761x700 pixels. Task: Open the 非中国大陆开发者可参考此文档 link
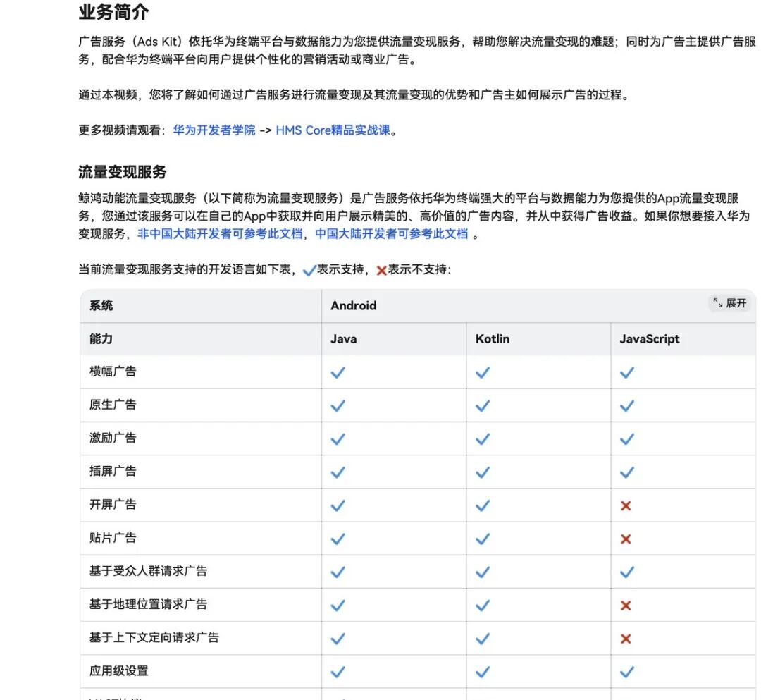220,234
